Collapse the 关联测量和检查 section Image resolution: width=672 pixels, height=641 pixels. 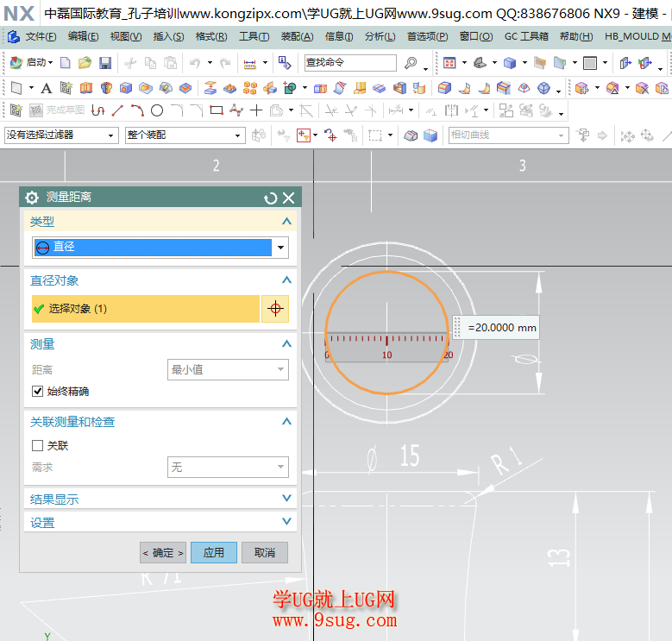click(286, 422)
